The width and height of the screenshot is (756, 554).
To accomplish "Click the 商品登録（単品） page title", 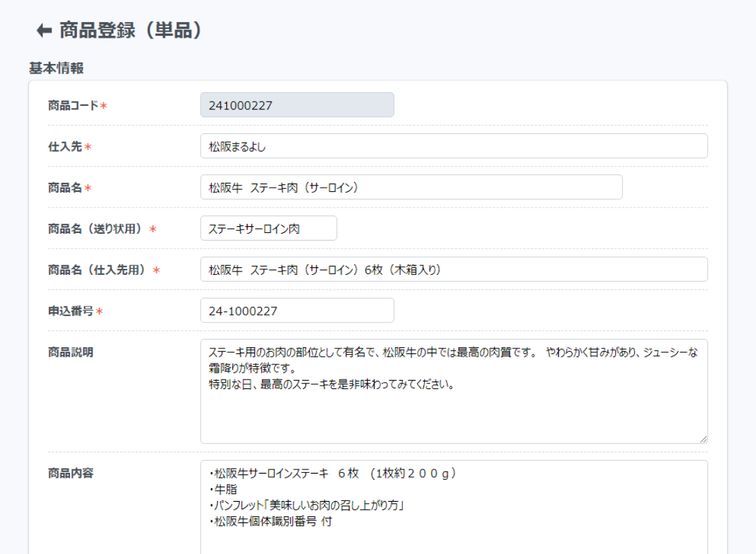I will point(131,30).
